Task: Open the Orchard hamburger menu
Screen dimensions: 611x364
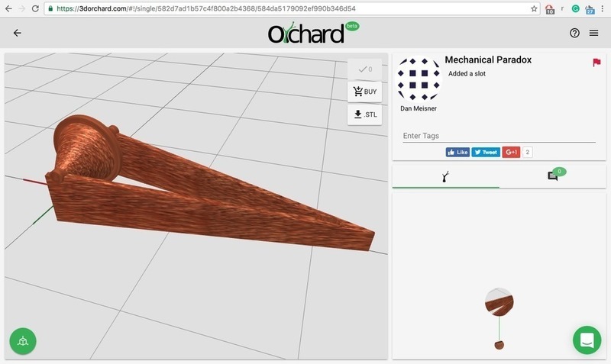Action: (x=594, y=33)
